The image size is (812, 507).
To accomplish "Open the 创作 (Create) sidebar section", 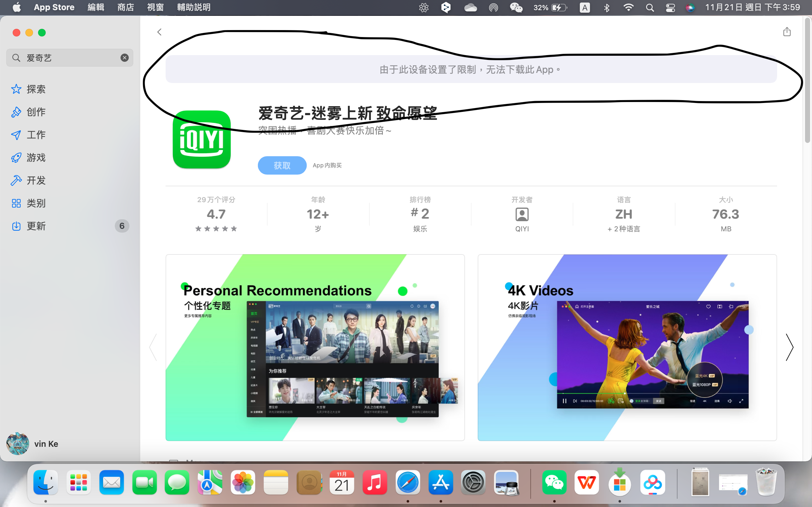I will [36, 112].
